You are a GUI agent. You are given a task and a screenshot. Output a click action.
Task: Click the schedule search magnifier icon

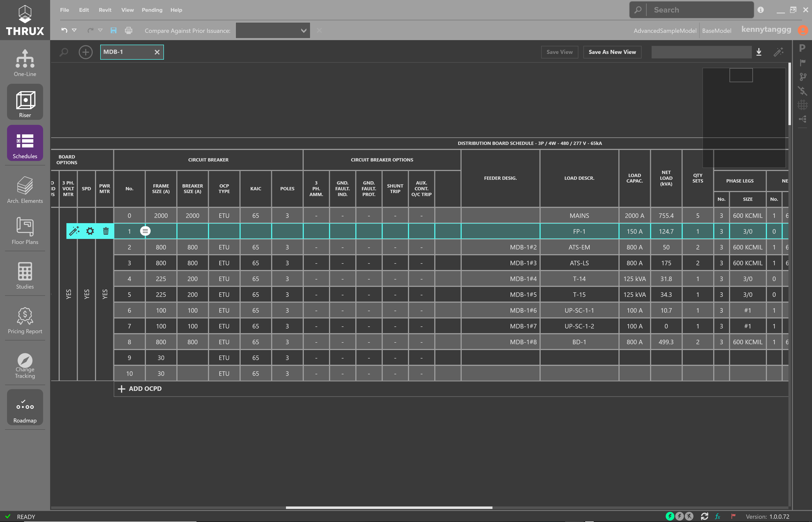point(64,52)
